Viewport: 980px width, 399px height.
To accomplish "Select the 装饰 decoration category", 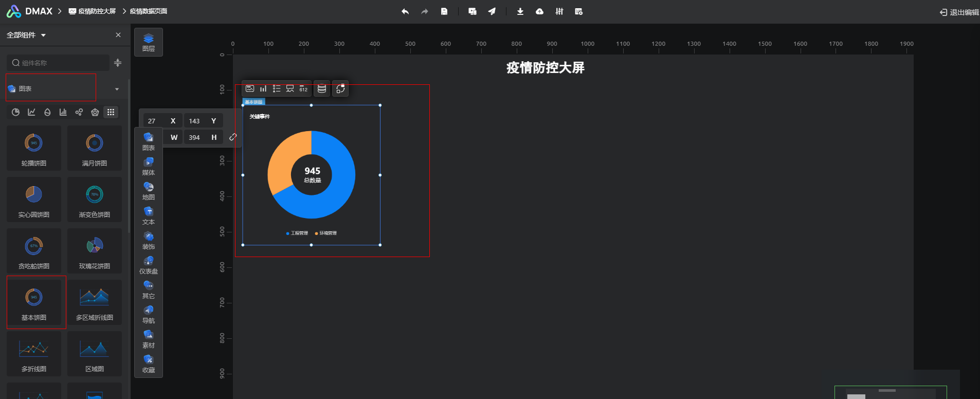I will (149, 241).
